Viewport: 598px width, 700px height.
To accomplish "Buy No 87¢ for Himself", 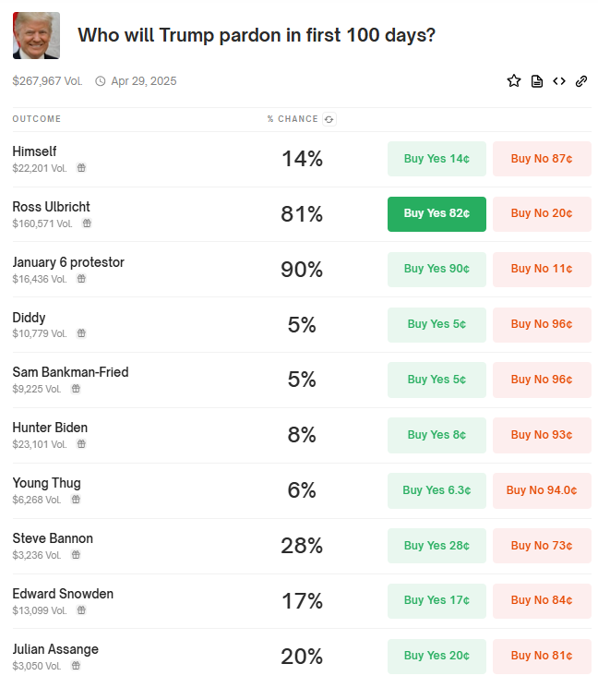I will pyautogui.click(x=542, y=159).
